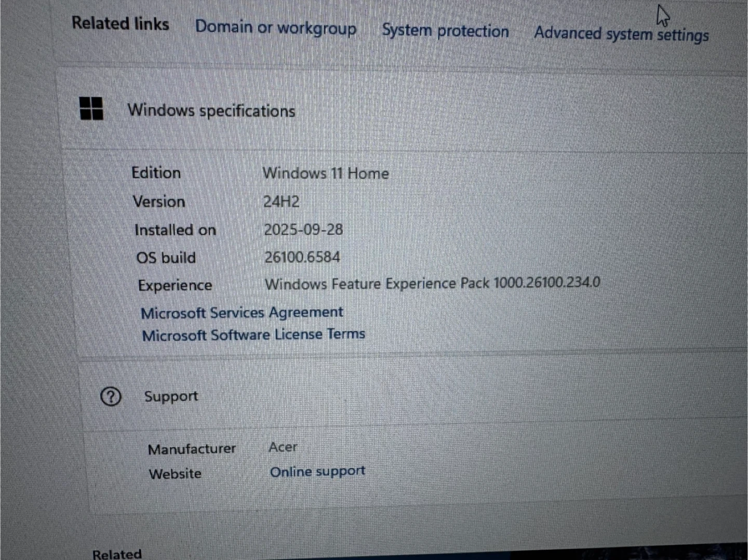Click the Acer manufacturer value

pyautogui.click(x=283, y=447)
